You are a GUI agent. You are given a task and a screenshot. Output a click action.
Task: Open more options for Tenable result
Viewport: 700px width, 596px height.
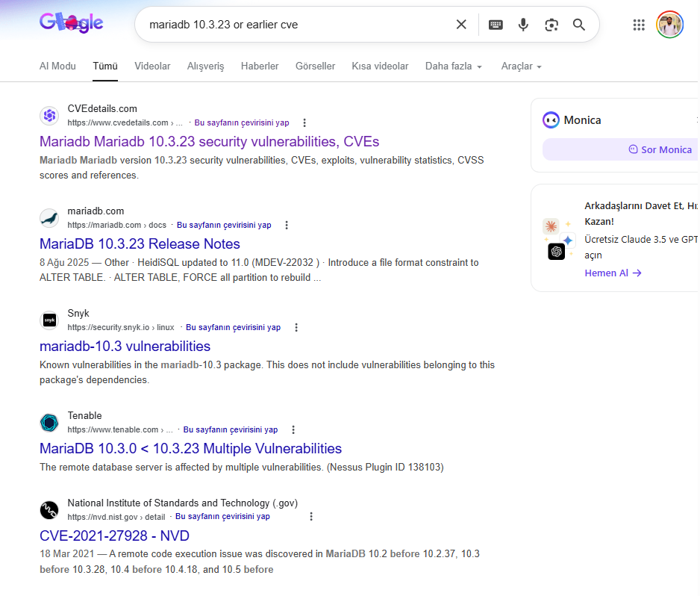coord(293,429)
